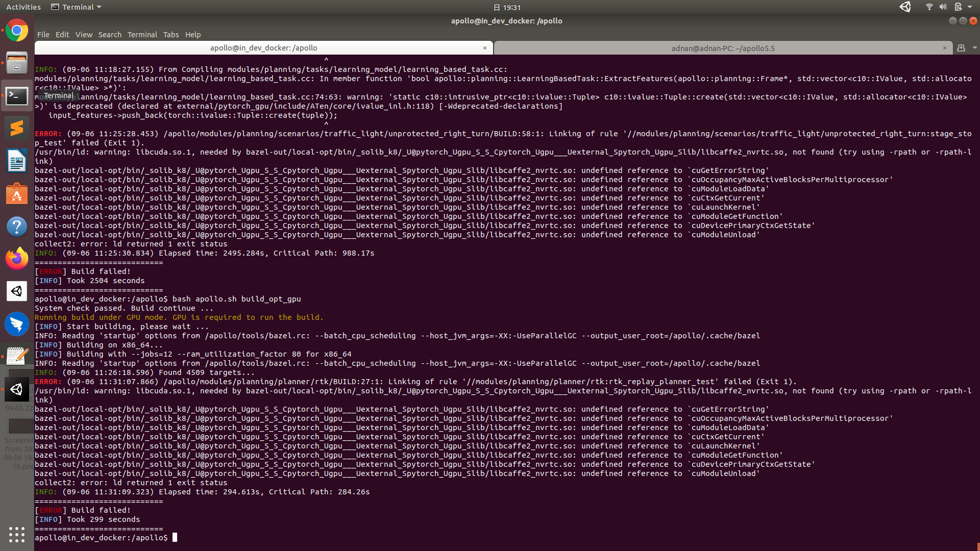Open LibreOffice Writer from the dock

coord(17,161)
